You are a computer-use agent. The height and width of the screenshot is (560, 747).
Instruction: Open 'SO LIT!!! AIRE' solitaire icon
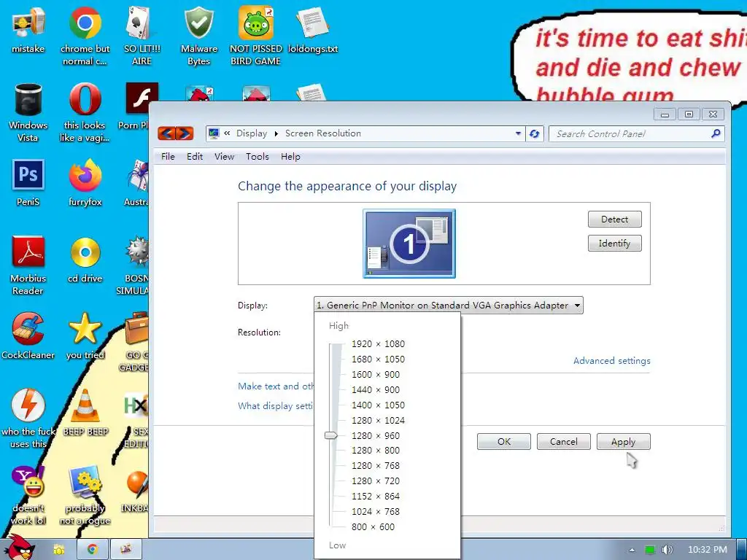tap(142, 36)
